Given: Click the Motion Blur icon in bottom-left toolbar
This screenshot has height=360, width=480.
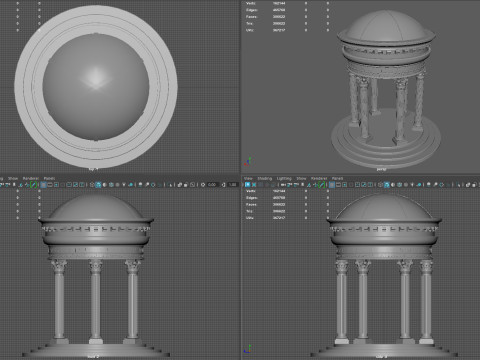Looking at the screenshot, I should pos(147,185).
